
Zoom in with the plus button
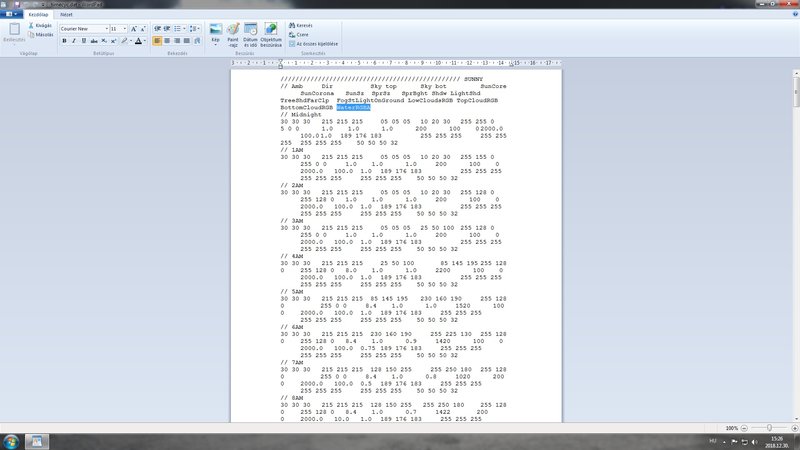tap(794, 428)
